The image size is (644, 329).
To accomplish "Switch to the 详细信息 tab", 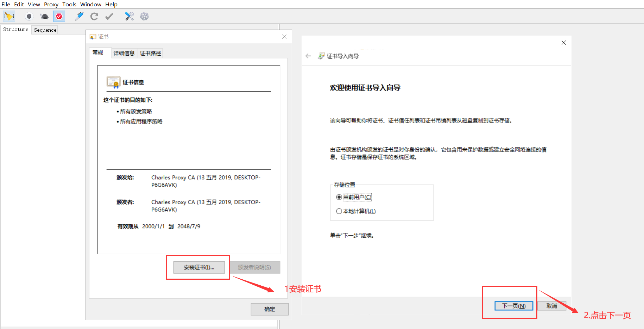I will [124, 53].
